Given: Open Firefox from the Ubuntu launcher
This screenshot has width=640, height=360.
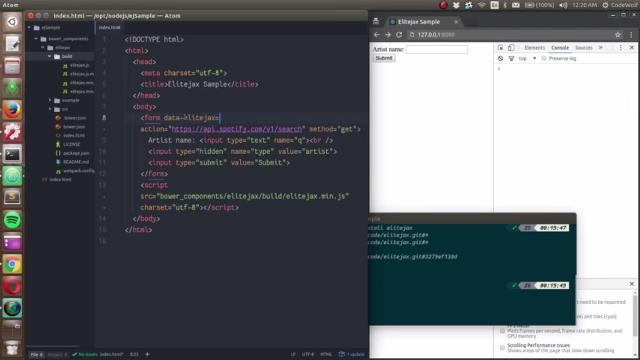Looking at the screenshot, I should 12,110.
